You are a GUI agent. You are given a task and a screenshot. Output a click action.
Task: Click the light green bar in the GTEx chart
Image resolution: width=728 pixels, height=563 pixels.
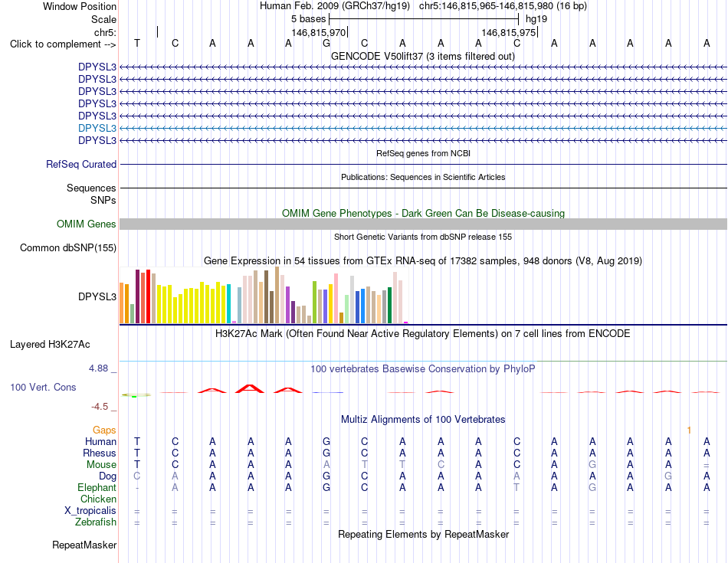pyautogui.click(x=346, y=309)
